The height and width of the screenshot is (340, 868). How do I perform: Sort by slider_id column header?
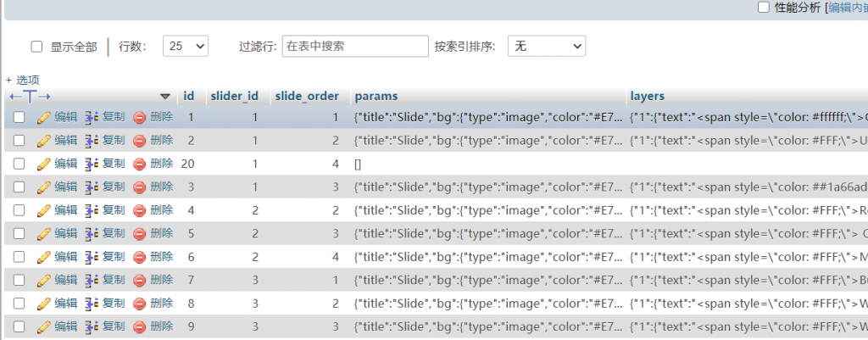(x=234, y=96)
